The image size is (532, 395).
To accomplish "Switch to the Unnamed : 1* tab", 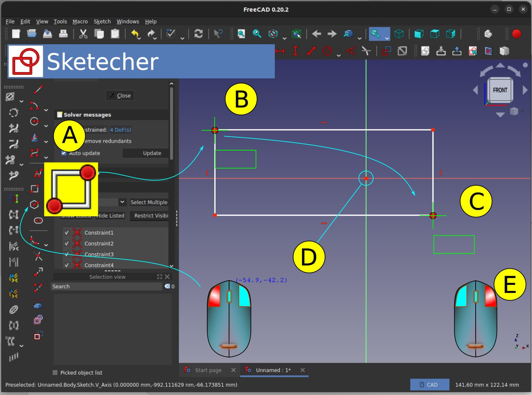I will [273, 370].
